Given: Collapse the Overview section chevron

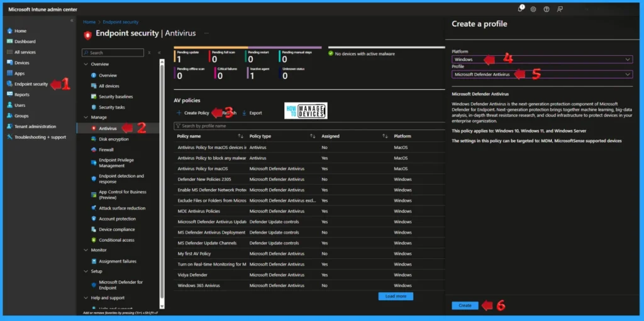Looking at the screenshot, I should [x=86, y=65].
